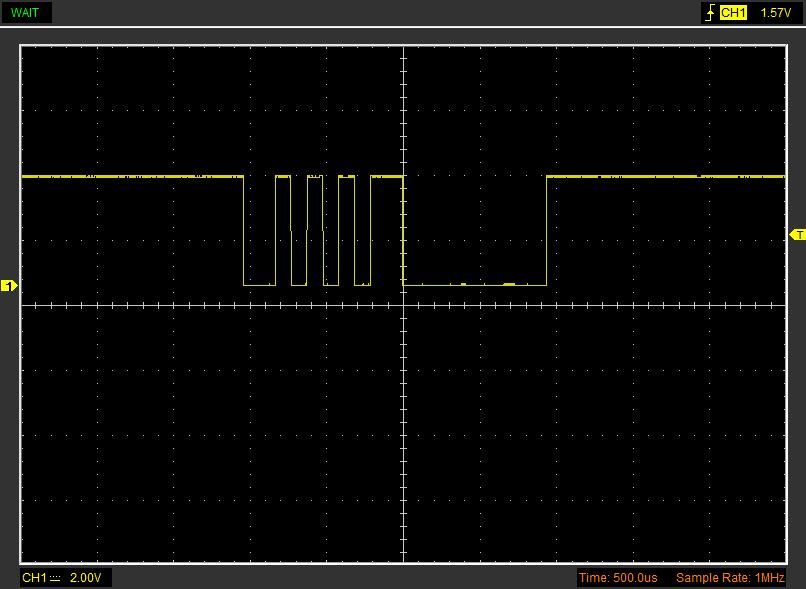Image resolution: width=806 pixels, height=589 pixels.
Task: Click the Sample Rate: 1MHz readout
Action: point(730,579)
